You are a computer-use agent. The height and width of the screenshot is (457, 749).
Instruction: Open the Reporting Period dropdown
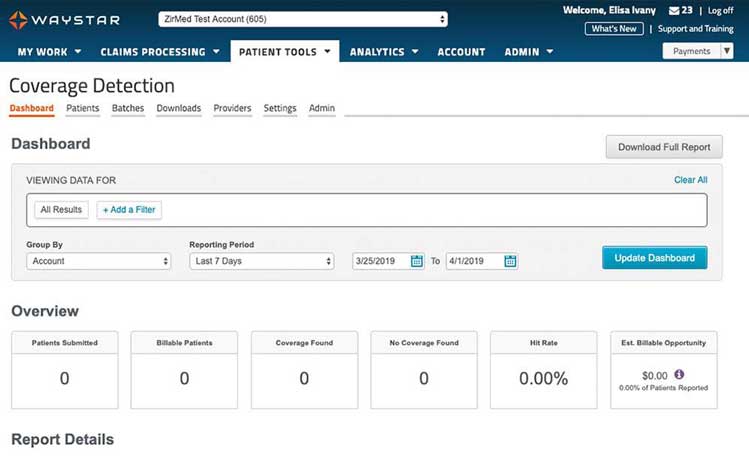[261, 261]
